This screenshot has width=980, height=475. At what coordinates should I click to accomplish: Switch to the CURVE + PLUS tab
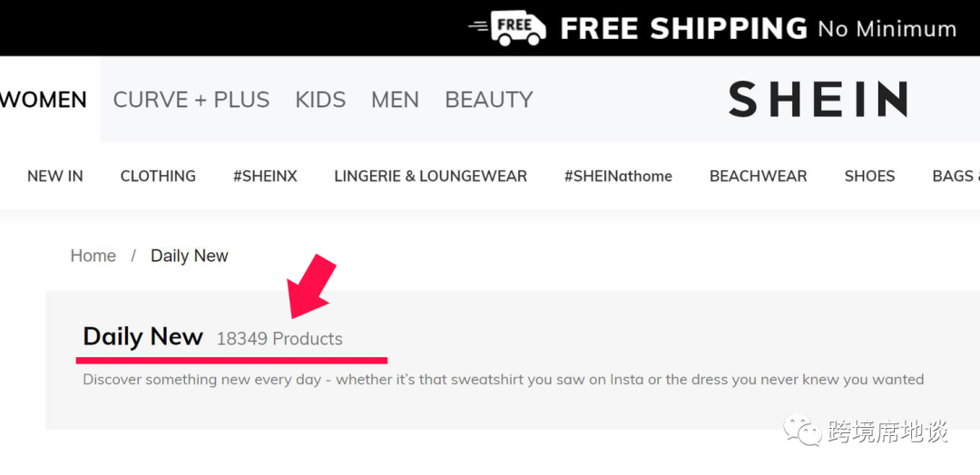tap(191, 100)
